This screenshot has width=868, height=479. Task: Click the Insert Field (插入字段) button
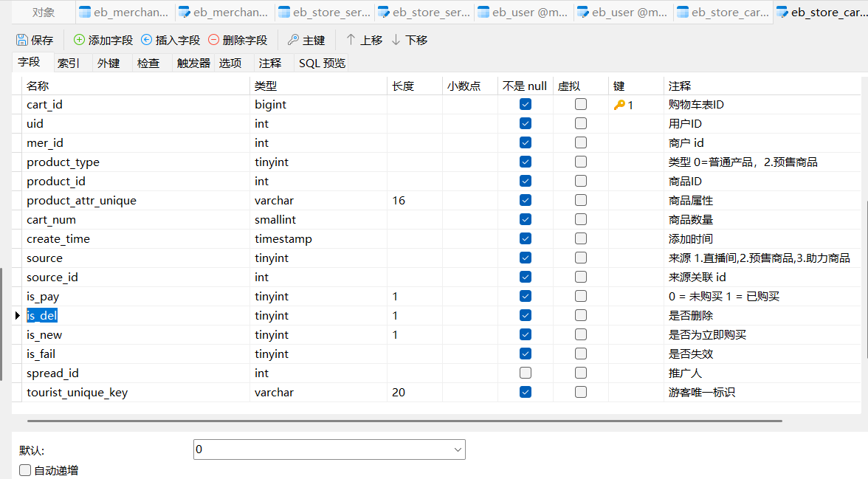170,40
